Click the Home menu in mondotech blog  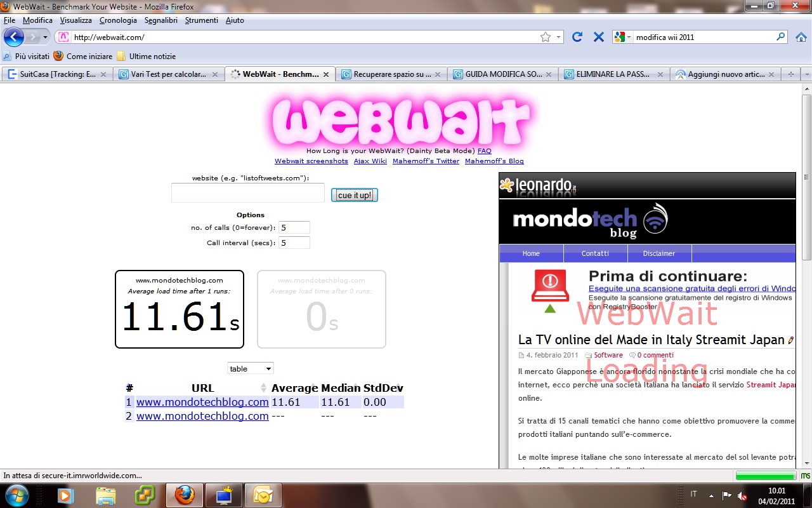pyautogui.click(x=531, y=253)
